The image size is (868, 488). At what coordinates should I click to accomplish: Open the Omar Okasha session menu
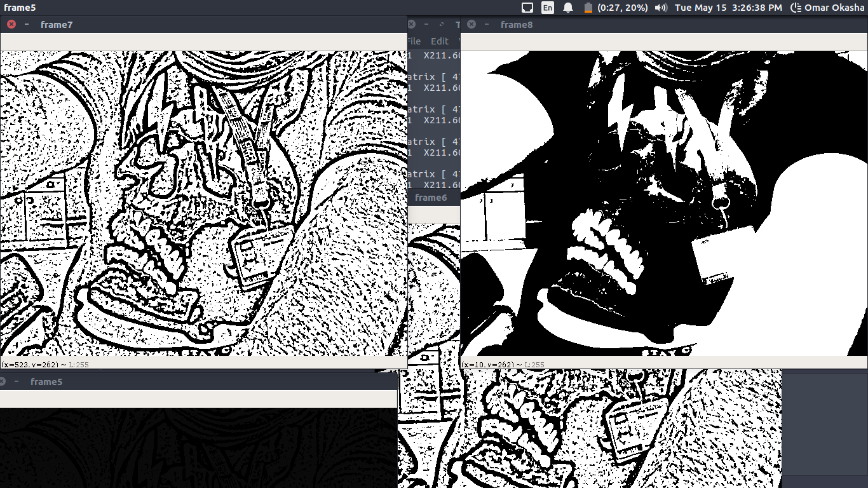point(828,8)
